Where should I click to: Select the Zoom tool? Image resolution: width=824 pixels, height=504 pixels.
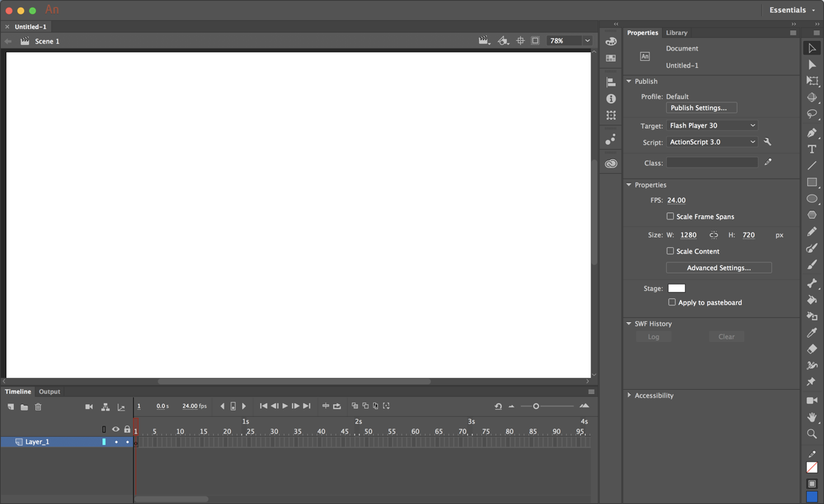[x=812, y=434]
